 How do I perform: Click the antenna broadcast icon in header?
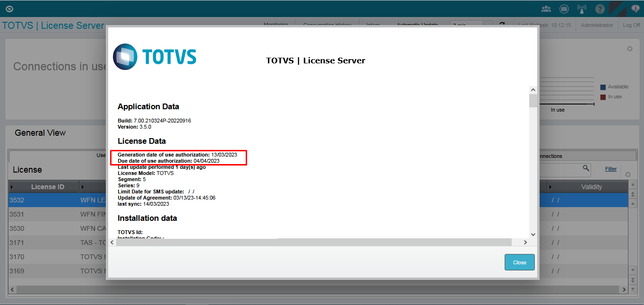coord(582,9)
